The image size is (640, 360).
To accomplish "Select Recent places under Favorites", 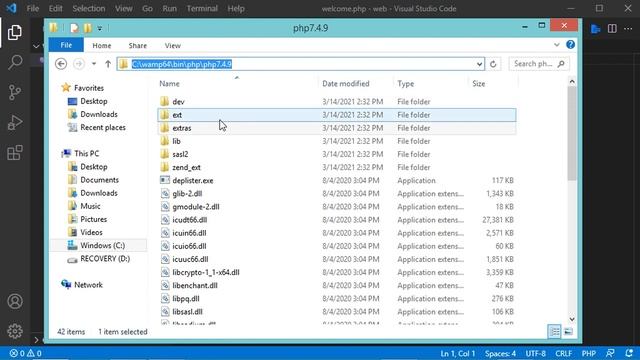I will [103, 128].
